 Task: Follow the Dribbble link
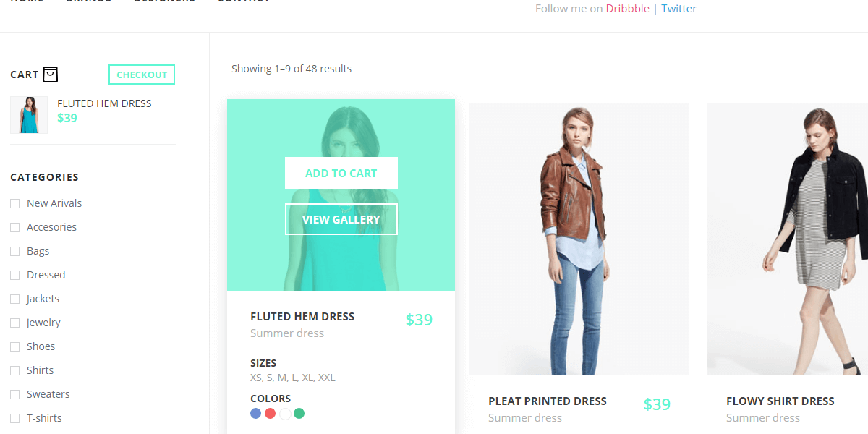point(627,9)
